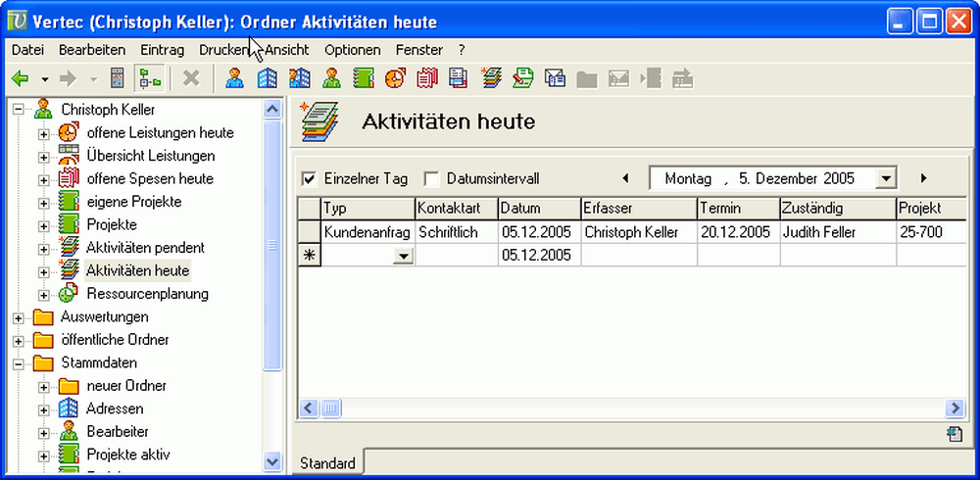Open the back history dropdown arrow
This screenshot has width=980, height=480.
click(44, 79)
